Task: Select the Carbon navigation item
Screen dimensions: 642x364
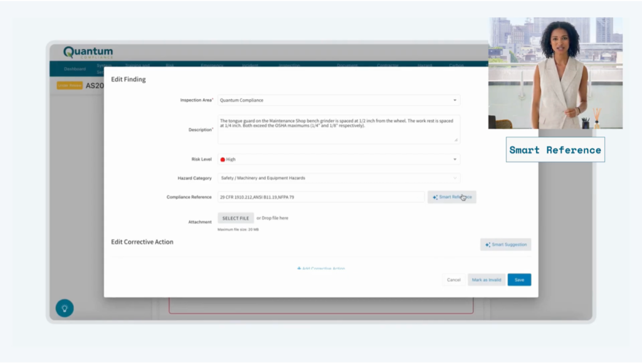Action: coord(456,65)
